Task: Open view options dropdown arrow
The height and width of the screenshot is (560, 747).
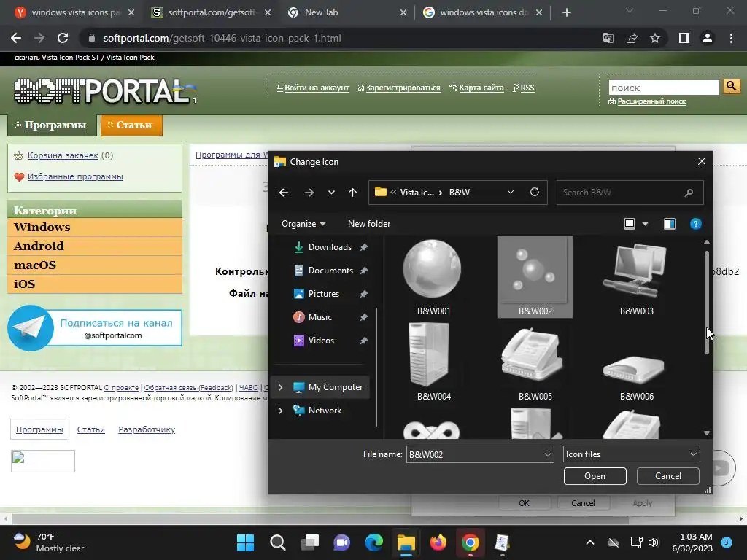Action: coord(645,224)
